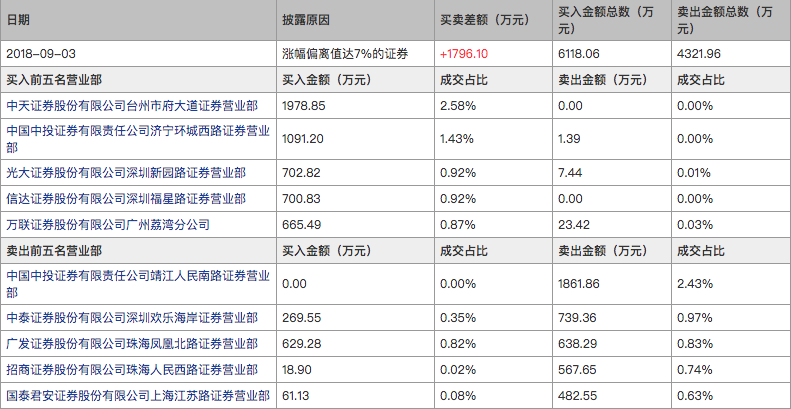Open 光大证券深圳新园路证券营业部 link
This screenshot has height=409, width=791.
click(126, 173)
